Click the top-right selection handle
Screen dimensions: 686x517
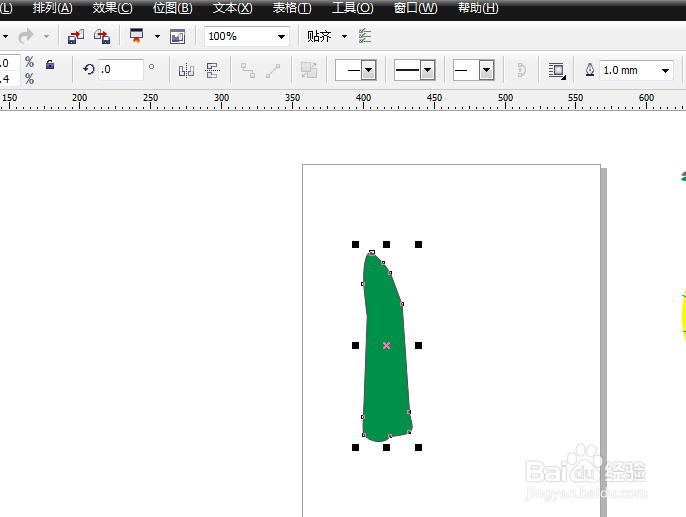click(418, 245)
